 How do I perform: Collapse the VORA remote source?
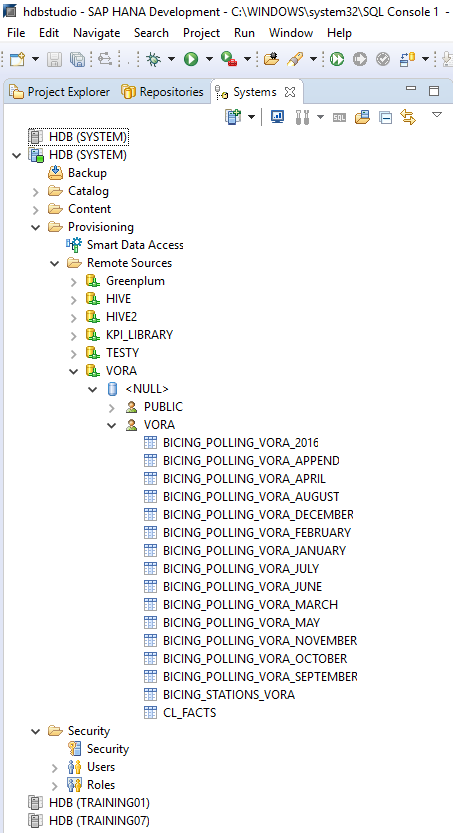pos(74,371)
